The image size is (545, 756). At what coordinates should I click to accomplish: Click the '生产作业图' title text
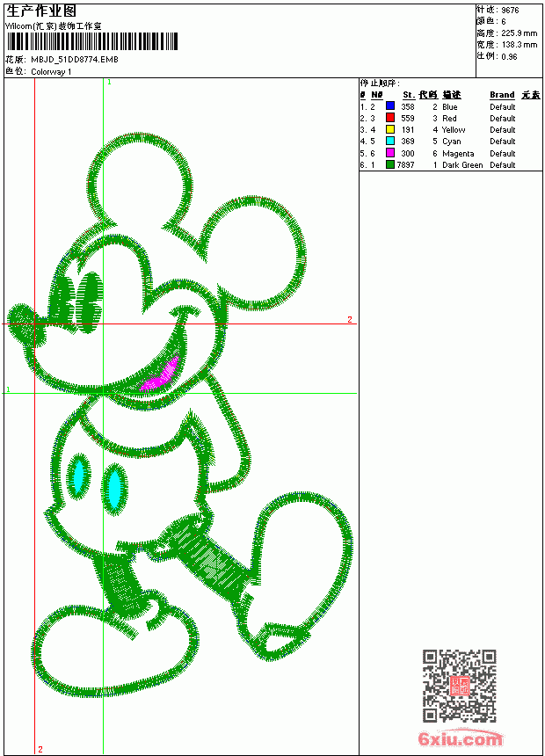point(41,11)
